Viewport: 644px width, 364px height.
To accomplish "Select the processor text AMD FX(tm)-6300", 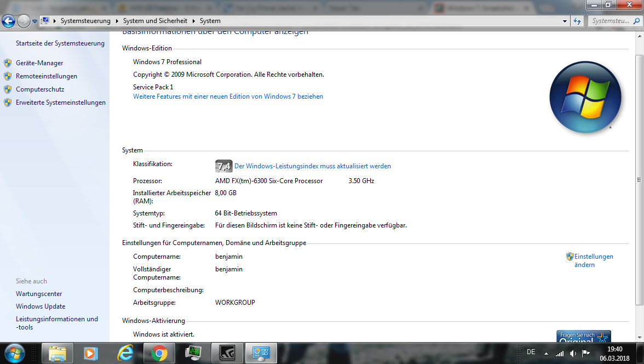I will point(269,181).
